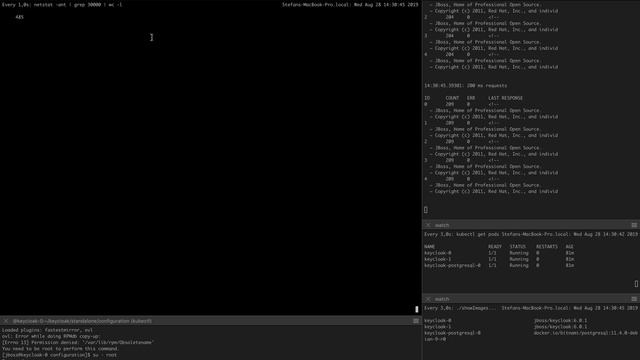The height and width of the screenshot is (360, 640).
Task: Close the kubectl get pods watch pane
Action: (x=428, y=225)
